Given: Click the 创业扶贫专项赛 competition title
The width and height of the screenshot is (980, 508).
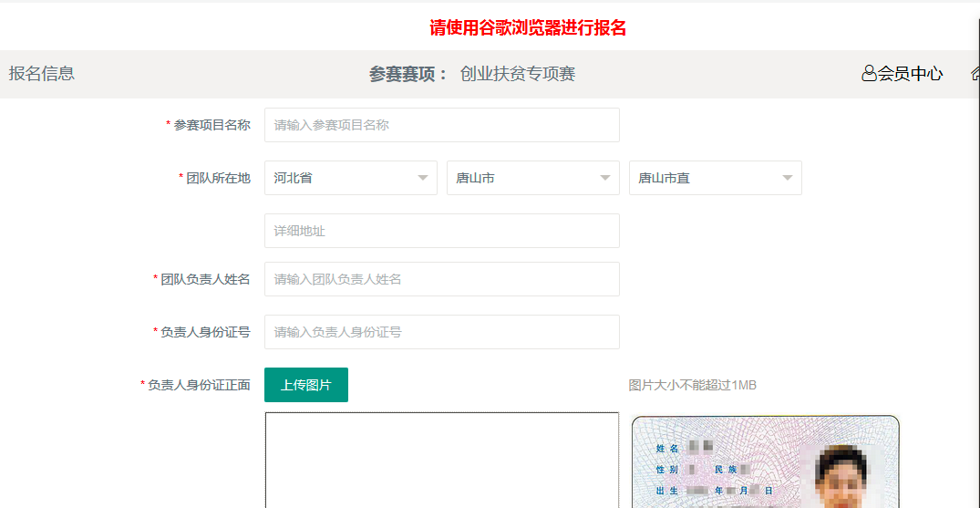Looking at the screenshot, I should coord(517,74).
